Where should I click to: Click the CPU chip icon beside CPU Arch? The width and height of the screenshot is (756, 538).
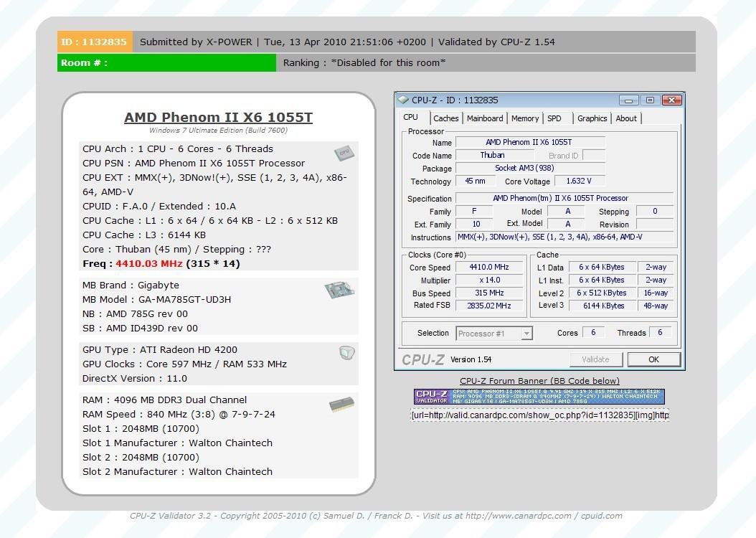pyautogui.click(x=344, y=152)
